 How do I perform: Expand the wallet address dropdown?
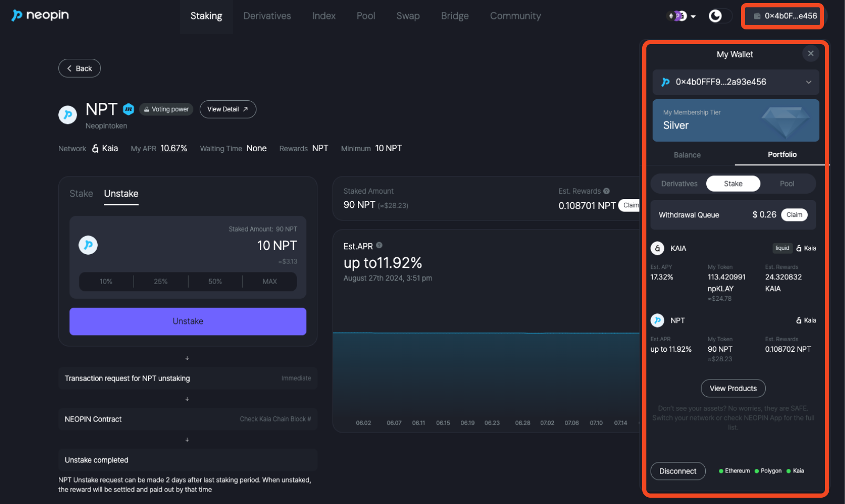808,82
